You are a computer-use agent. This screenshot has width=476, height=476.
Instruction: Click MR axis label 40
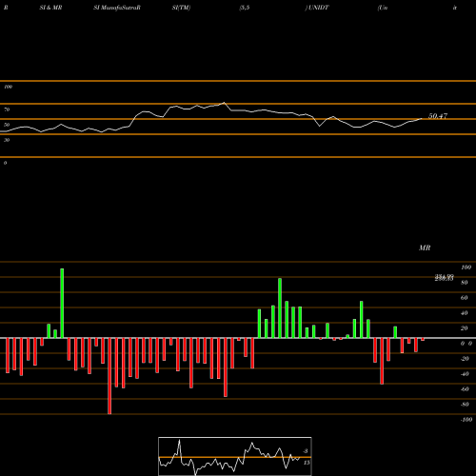465,313
